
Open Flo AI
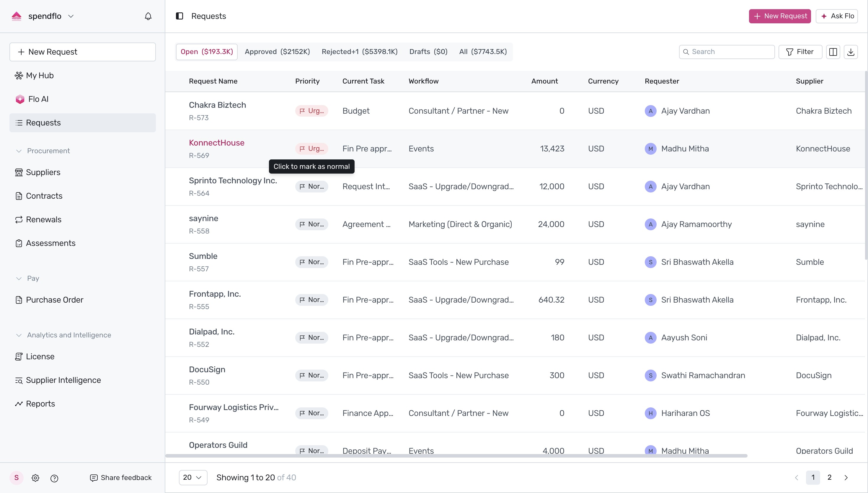[x=83, y=99]
